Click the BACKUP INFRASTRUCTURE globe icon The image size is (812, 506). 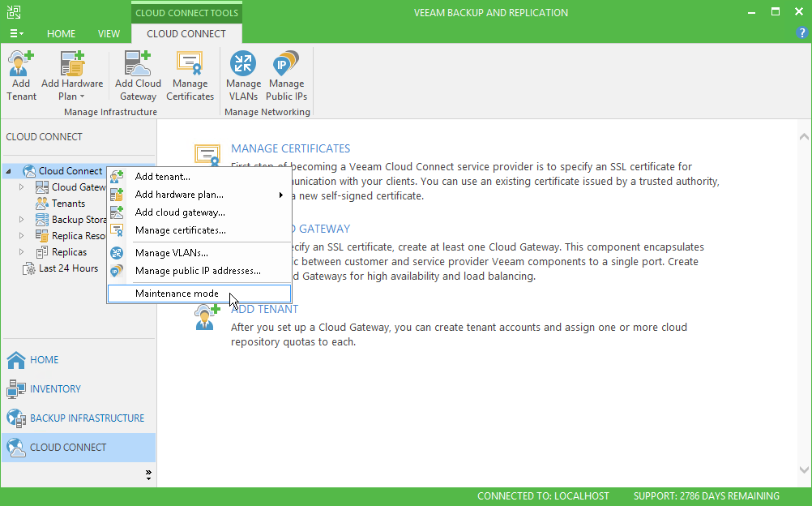(x=16, y=418)
